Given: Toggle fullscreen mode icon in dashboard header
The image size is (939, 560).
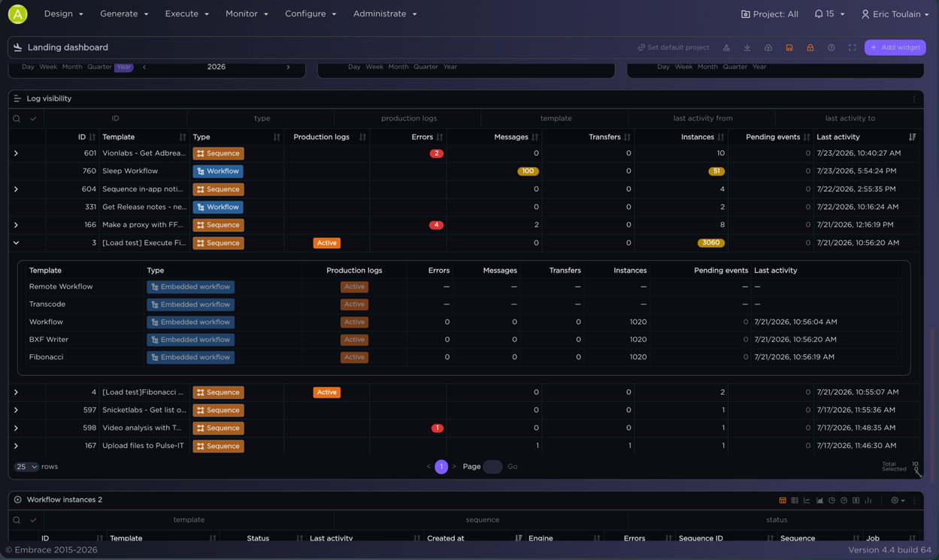Looking at the screenshot, I should coord(853,47).
